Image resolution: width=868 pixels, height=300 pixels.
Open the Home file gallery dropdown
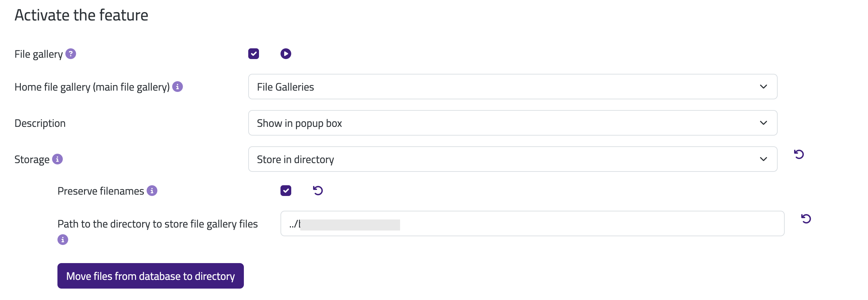[513, 87]
